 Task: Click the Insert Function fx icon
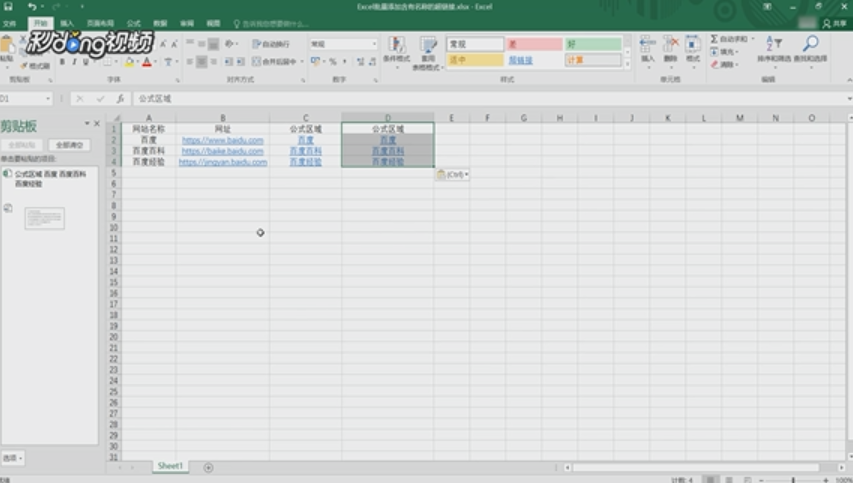coord(120,98)
